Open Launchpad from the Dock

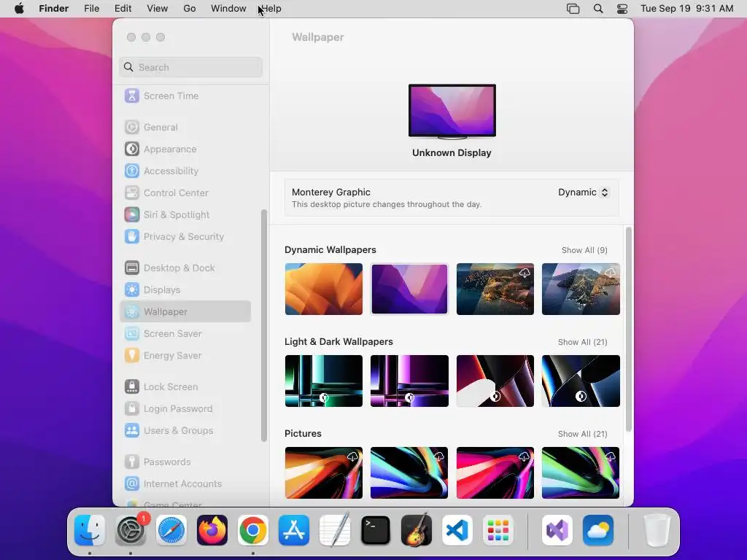coord(498,530)
